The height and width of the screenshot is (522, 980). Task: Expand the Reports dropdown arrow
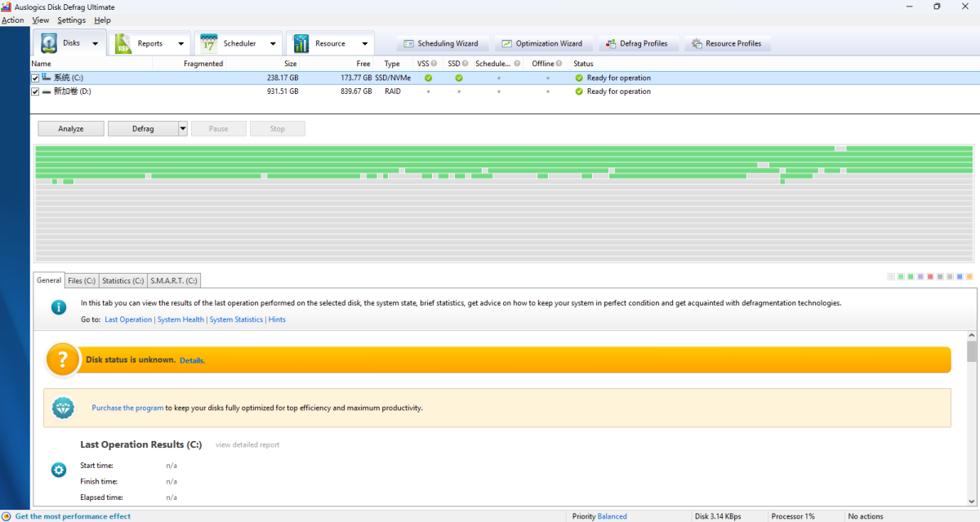pos(180,43)
